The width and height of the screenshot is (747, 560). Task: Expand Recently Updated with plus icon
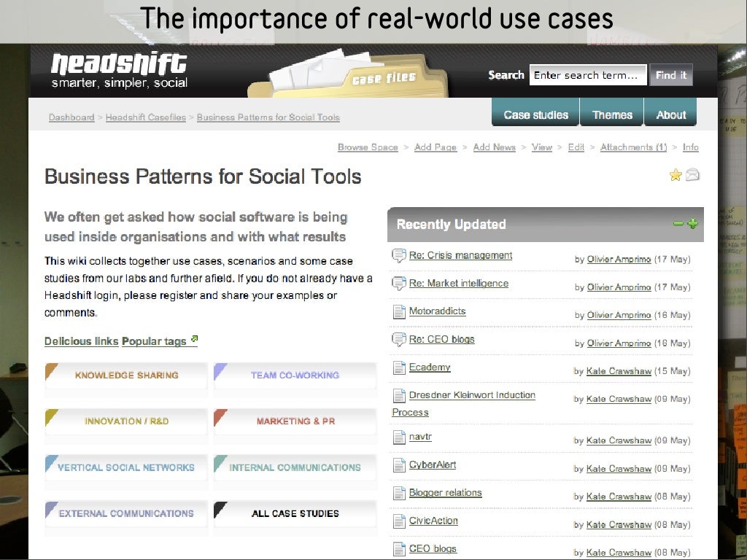(x=693, y=223)
